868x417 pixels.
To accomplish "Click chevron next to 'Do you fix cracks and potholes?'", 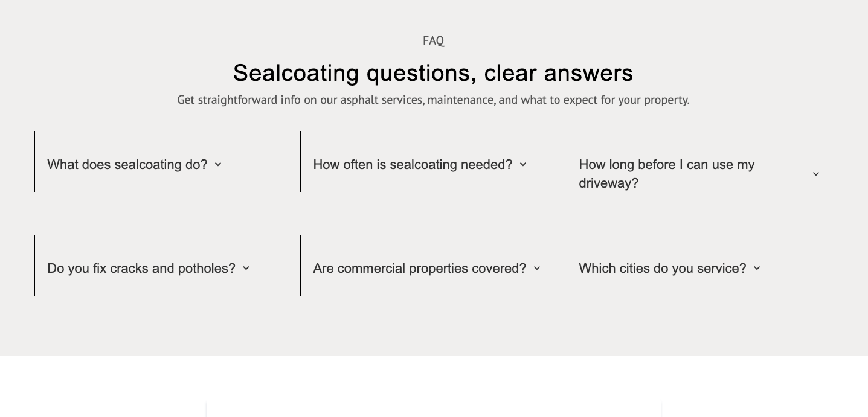I will [x=246, y=268].
